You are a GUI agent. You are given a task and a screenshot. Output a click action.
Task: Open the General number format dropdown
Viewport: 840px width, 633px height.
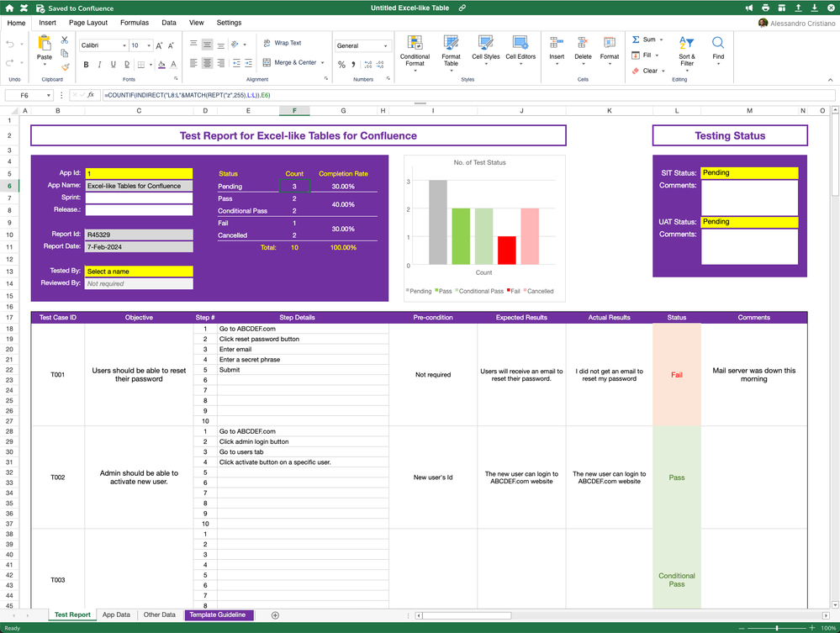pyautogui.click(x=362, y=45)
